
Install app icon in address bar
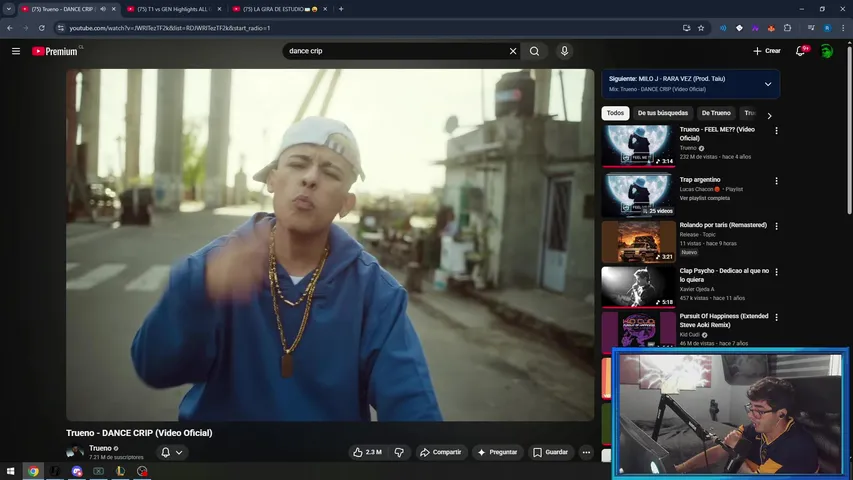click(x=686, y=28)
